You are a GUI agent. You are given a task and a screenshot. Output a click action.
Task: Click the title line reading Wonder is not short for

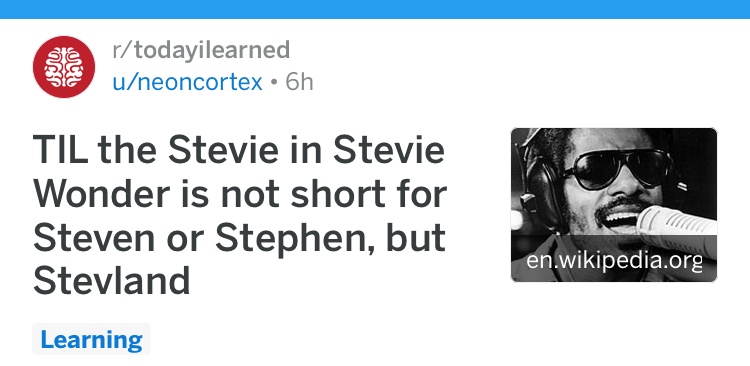coord(240,194)
